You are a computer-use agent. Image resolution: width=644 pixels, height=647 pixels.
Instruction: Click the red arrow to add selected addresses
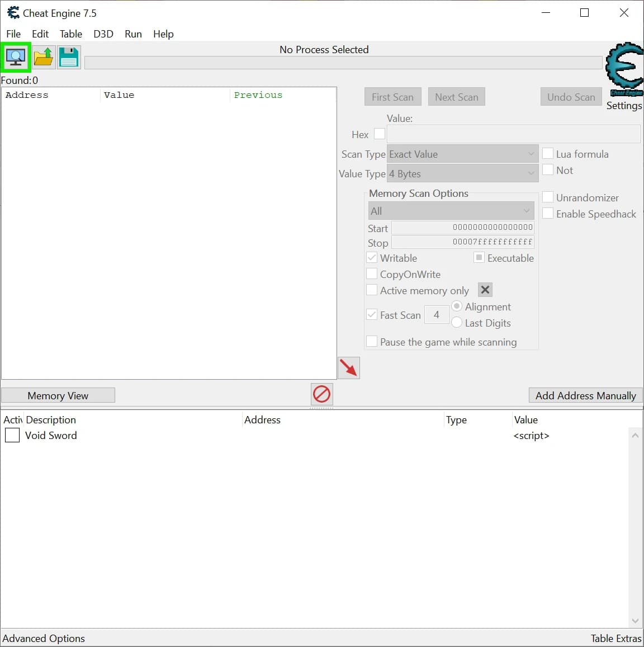pyautogui.click(x=349, y=367)
